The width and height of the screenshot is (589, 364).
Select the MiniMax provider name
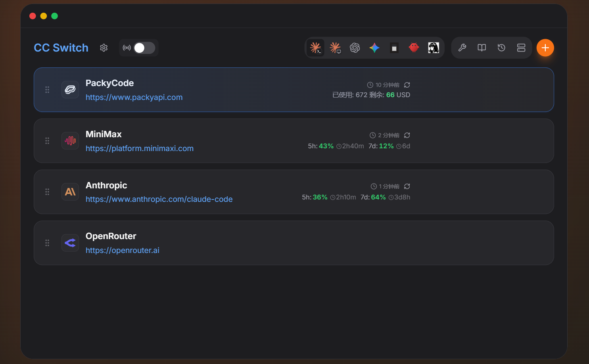coord(104,134)
